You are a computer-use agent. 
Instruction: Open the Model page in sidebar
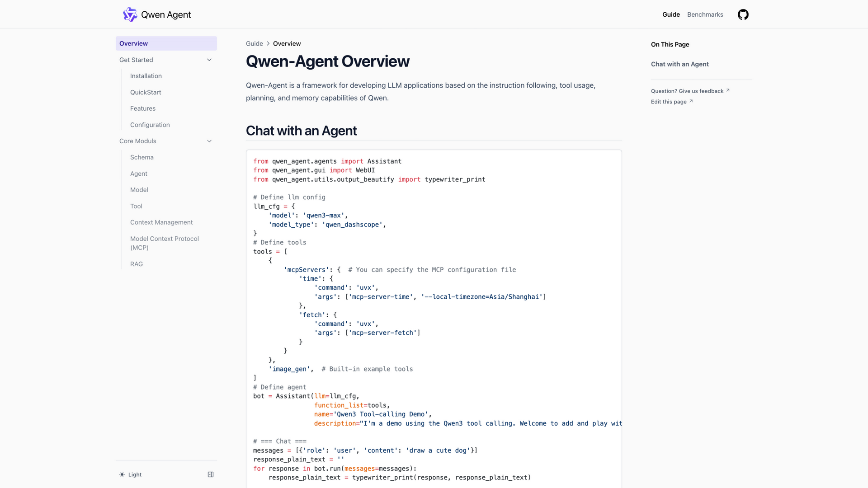point(139,190)
